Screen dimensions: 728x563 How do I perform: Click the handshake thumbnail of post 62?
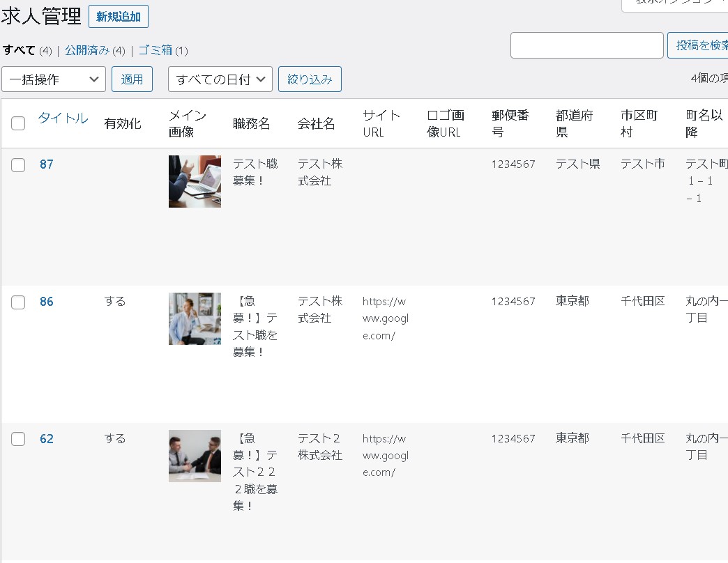(x=195, y=456)
